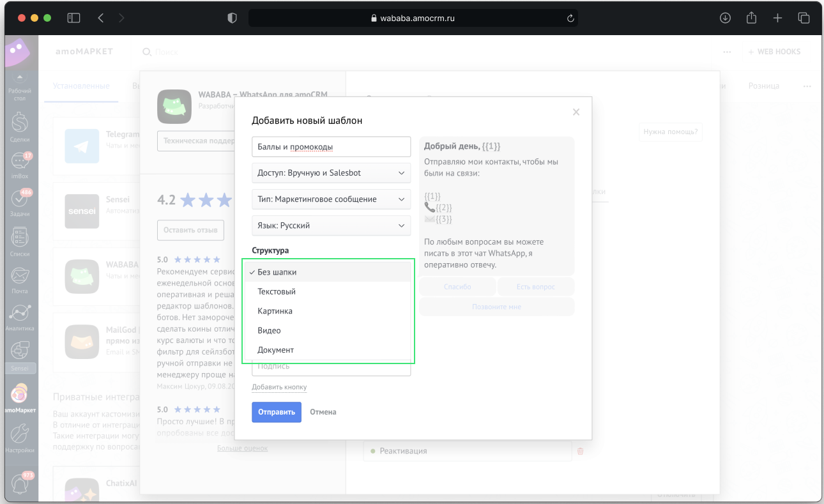Image resolution: width=824 pixels, height=504 pixels.
Task: Delete 'Реактивация' template trash icon
Action: (x=581, y=451)
